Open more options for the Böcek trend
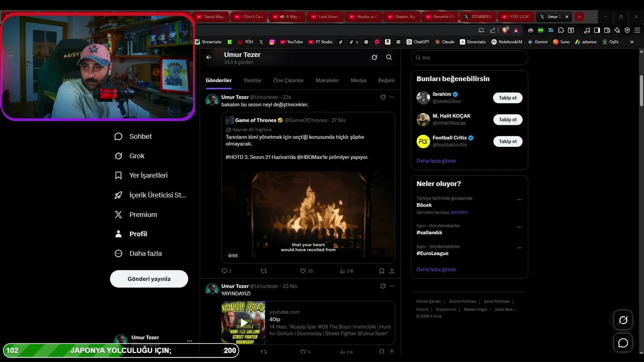644x362 pixels. pyautogui.click(x=519, y=200)
